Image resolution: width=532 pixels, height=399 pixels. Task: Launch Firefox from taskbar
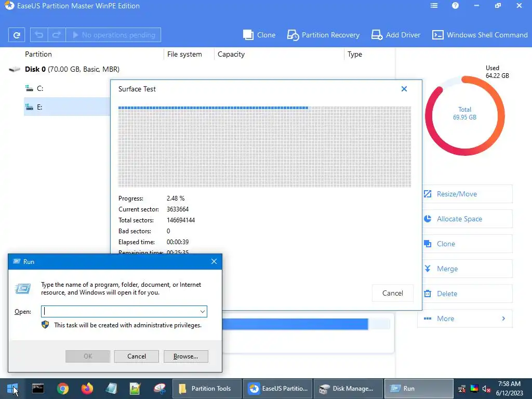(x=87, y=389)
